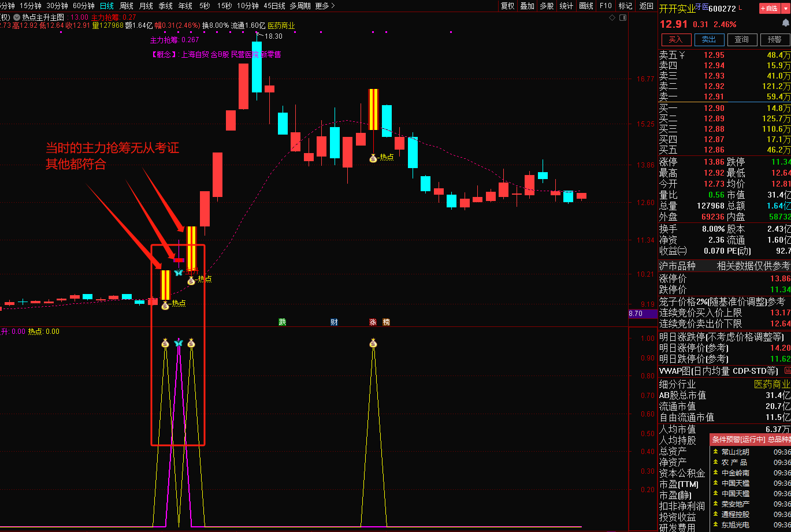Screen dimensions: 791x532
Task: Switch to 60分钟 period
Action: (x=84, y=6)
